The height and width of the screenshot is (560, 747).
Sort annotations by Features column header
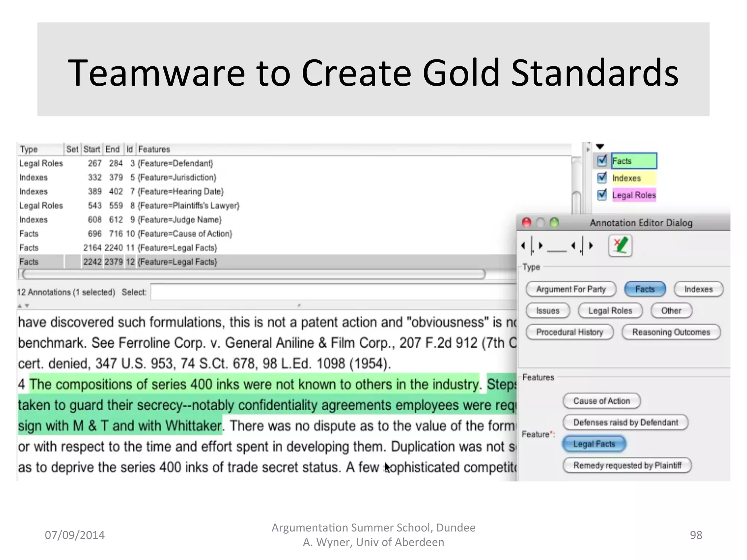pyautogui.click(x=353, y=149)
